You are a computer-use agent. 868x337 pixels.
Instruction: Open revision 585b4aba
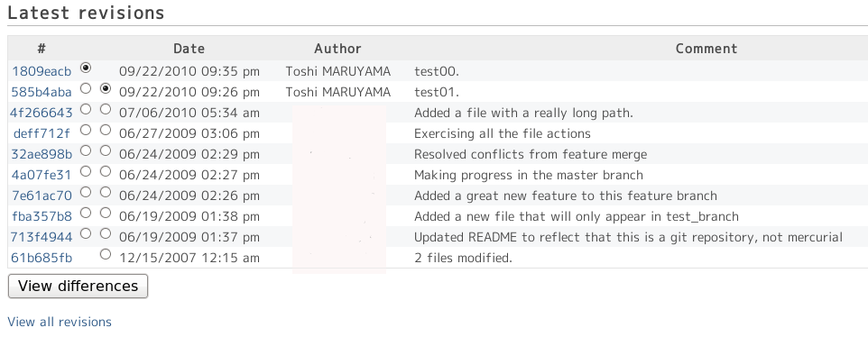tap(42, 92)
